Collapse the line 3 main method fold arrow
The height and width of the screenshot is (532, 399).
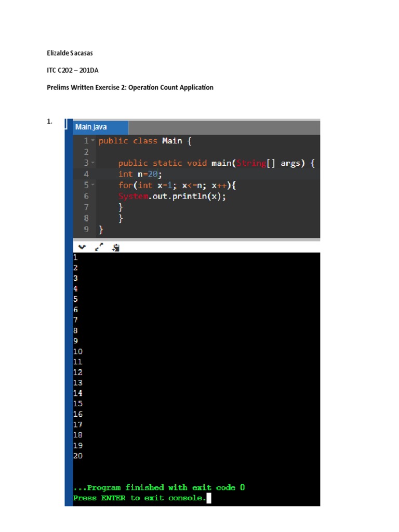(92, 163)
